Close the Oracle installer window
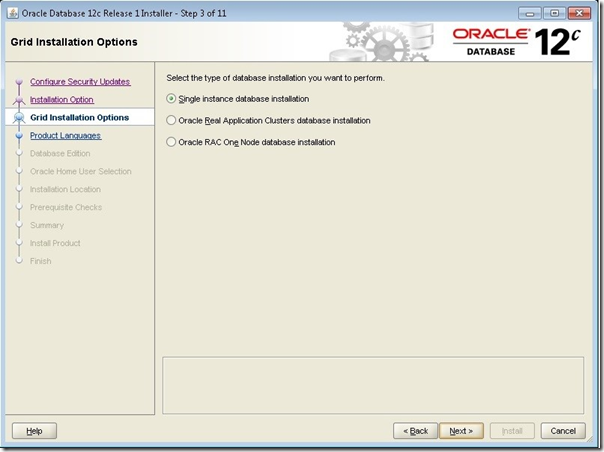Screen dimensions: 604x452 [579, 13]
